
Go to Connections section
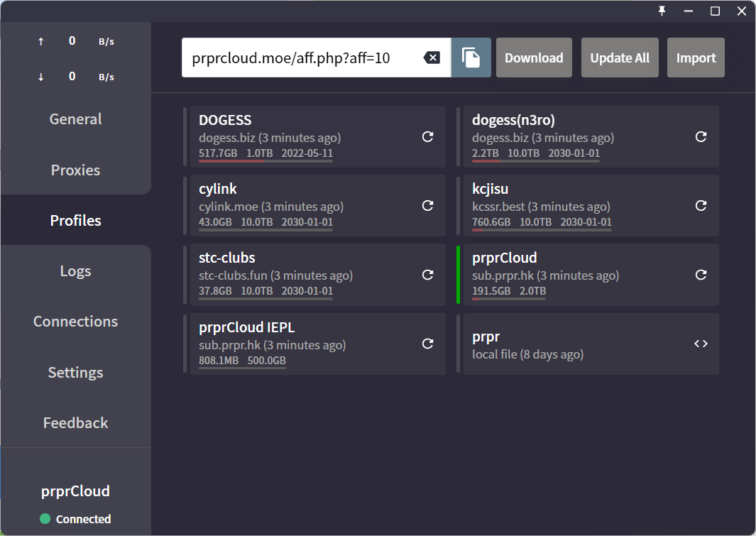(75, 322)
